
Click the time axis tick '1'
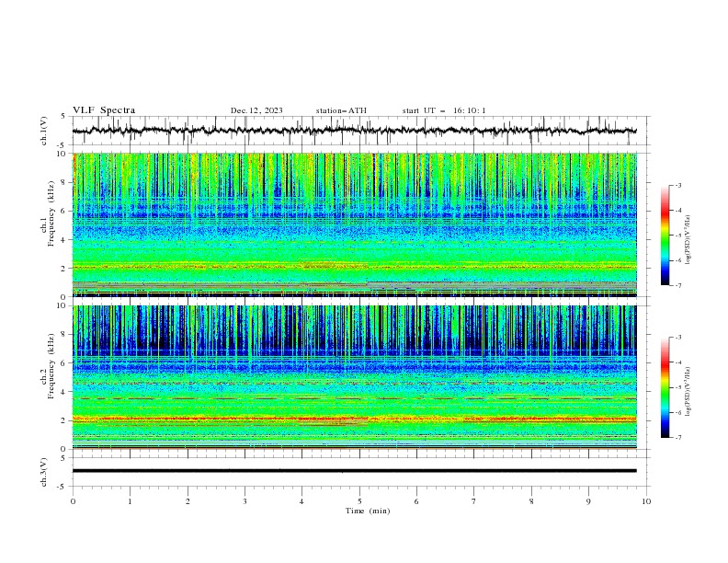(x=130, y=501)
